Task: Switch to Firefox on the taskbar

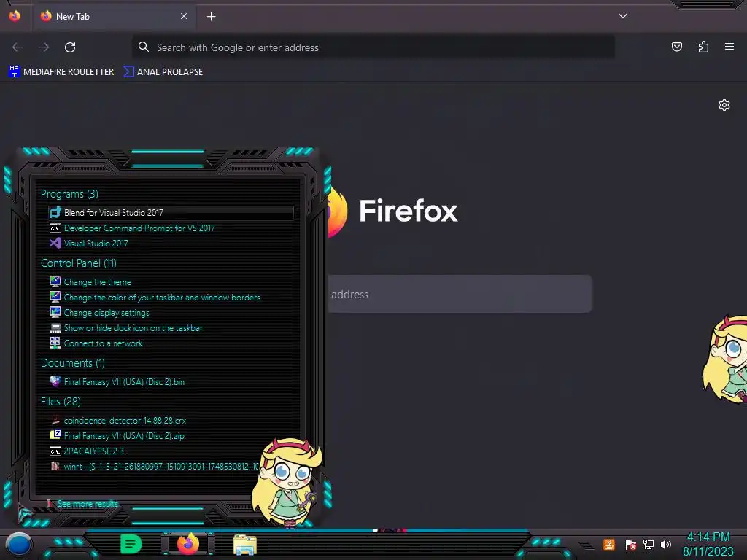Action: (x=188, y=544)
